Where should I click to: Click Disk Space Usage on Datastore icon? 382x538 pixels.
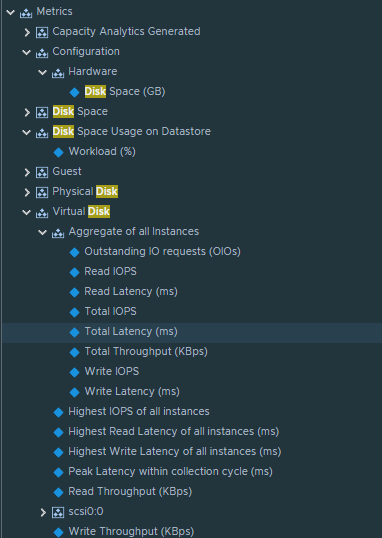(x=42, y=132)
